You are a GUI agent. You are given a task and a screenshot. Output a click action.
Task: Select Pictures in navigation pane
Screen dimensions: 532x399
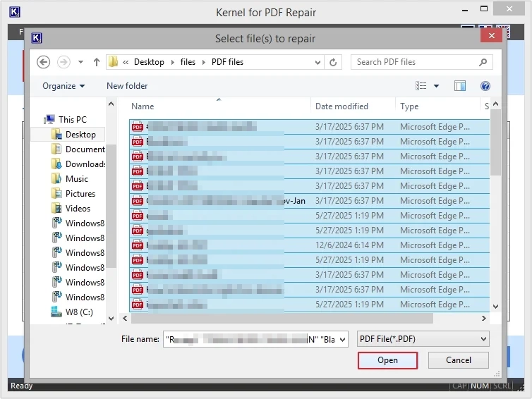(73, 194)
